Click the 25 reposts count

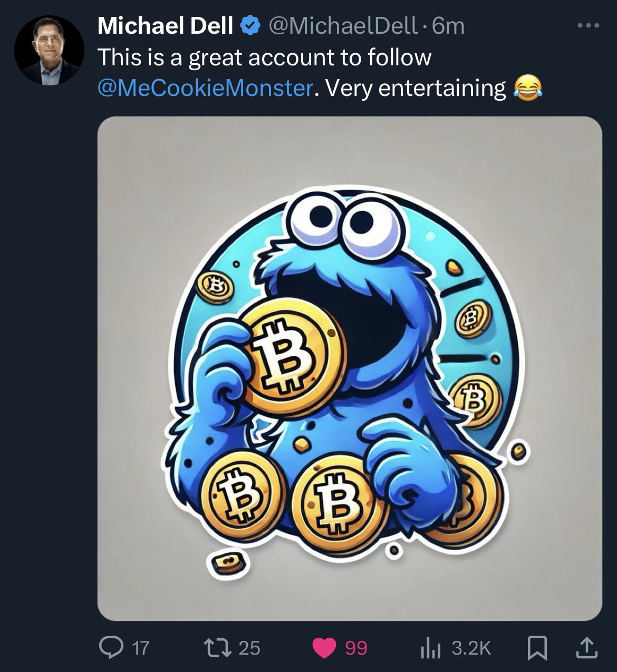point(249,648)
